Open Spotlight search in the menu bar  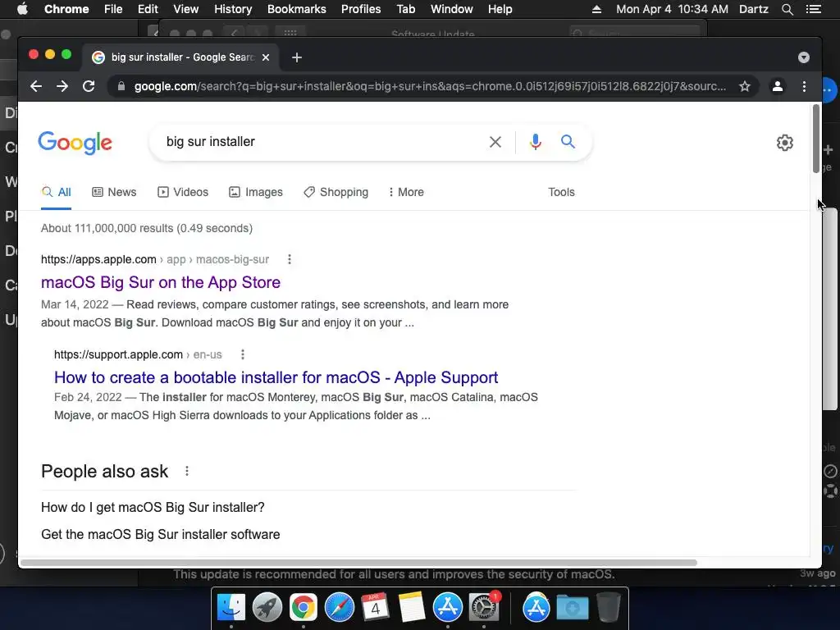tap(787, 9)
